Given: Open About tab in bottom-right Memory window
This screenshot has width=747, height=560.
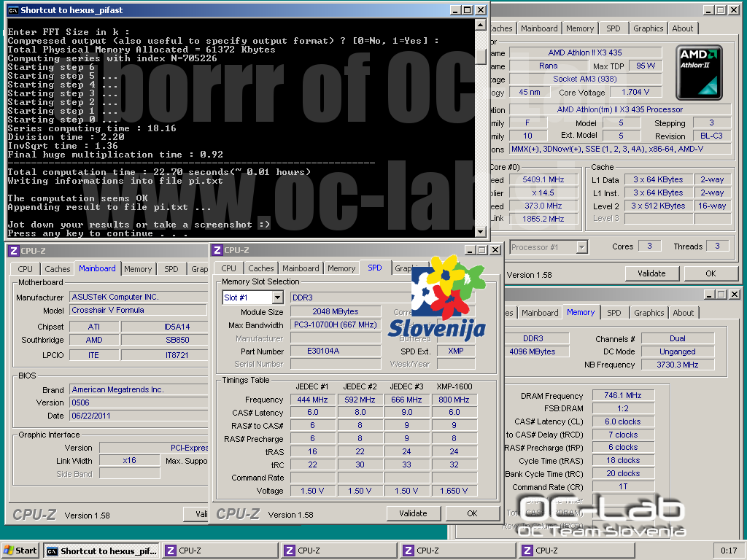Looking at the screenshot, I should click(x=683, y=313).
